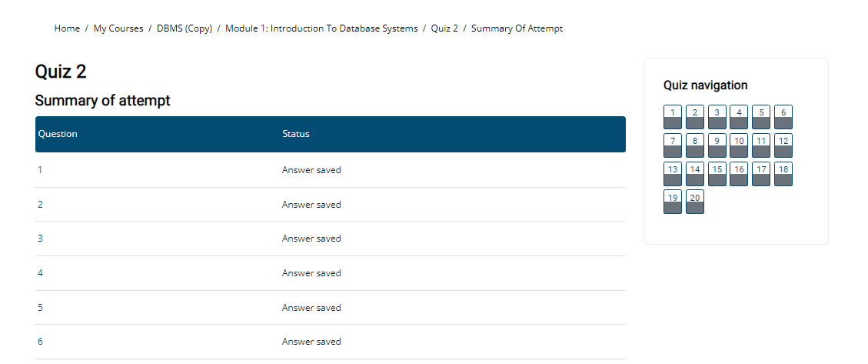
Task: Open question 17 from Quiz navigation
Action: pyautogui.click(x=761, y=173)
